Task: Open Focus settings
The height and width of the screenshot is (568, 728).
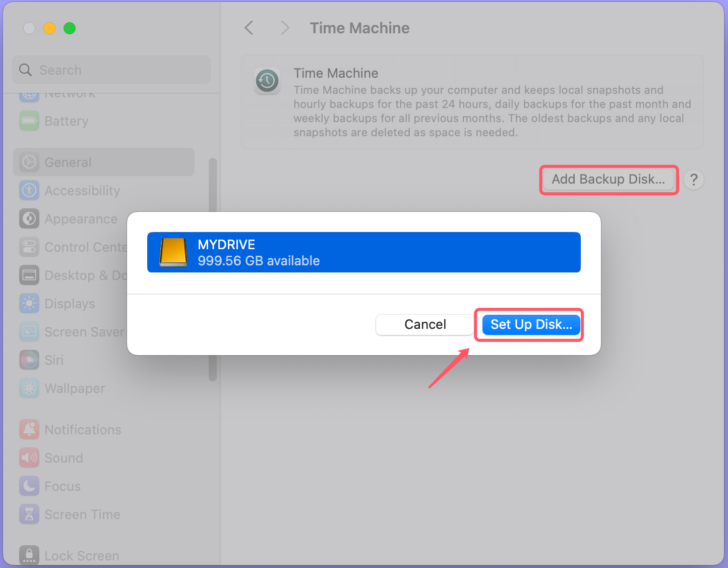Action: (62, 486)
